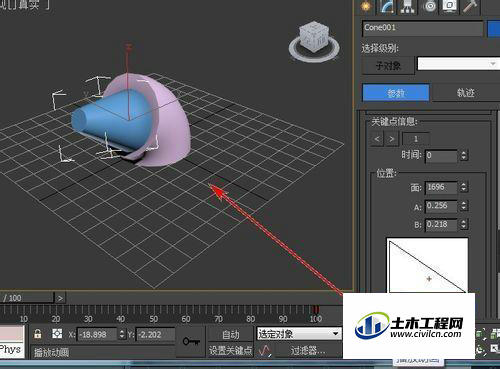Click the B value field 0.218

[441, 225]
